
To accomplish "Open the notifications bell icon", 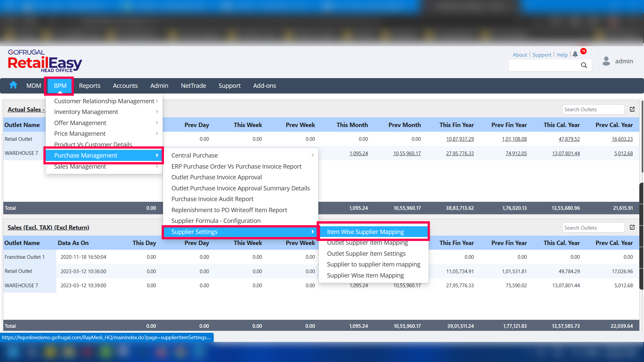I will coord(575,54).
